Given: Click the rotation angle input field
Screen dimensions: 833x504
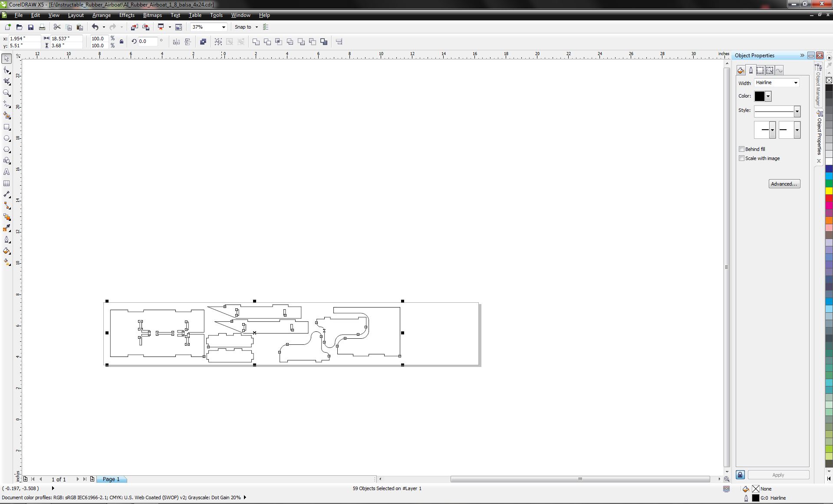Looking at the screenshot, I should coord(147,42).
